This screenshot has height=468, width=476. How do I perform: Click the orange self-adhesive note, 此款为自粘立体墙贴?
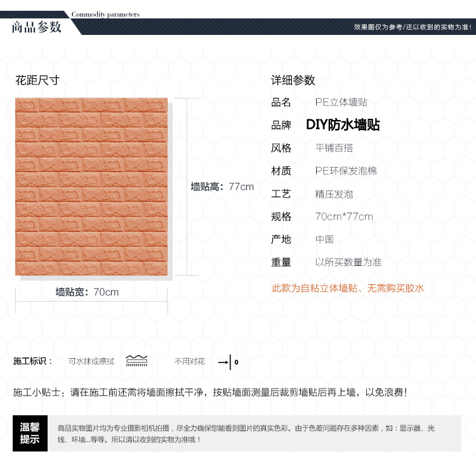tap(348, 288)
